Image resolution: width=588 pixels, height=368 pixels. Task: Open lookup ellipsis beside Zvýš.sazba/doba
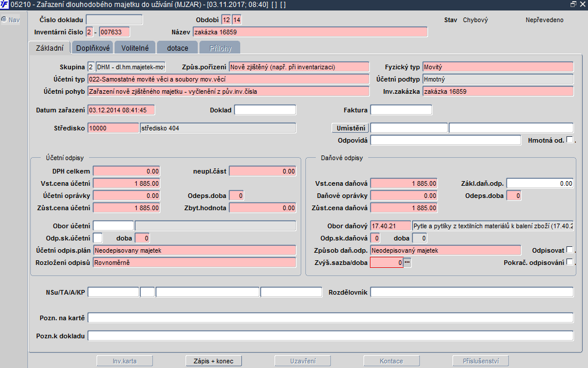(408, 263)
